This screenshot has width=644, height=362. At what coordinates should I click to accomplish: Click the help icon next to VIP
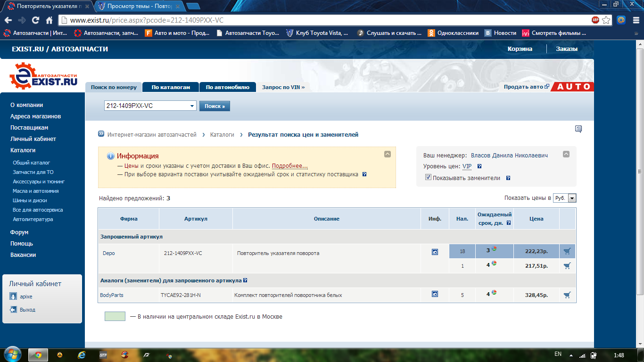click(x=479, y=166)
